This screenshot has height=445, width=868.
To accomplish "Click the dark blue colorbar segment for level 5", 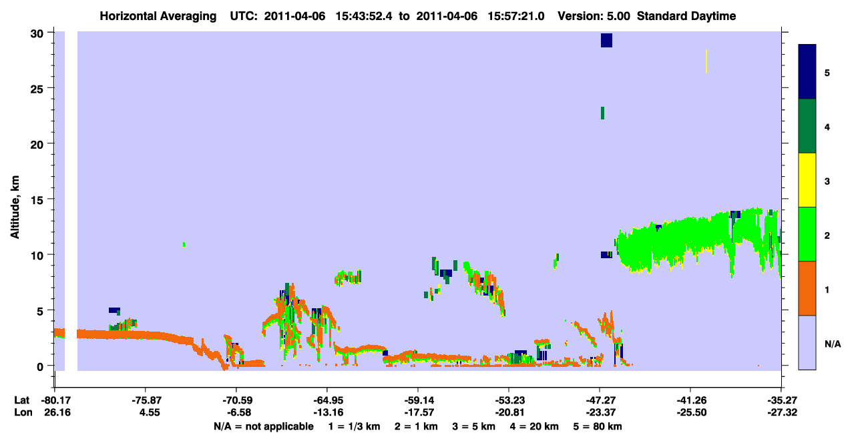I will pyautogui.click(x=807, y=72).
